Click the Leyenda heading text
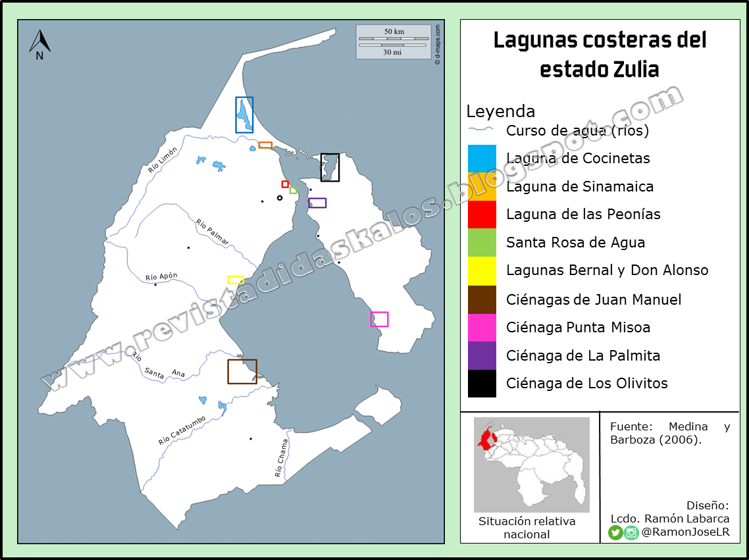749x560 pixels. pos(502,111)
